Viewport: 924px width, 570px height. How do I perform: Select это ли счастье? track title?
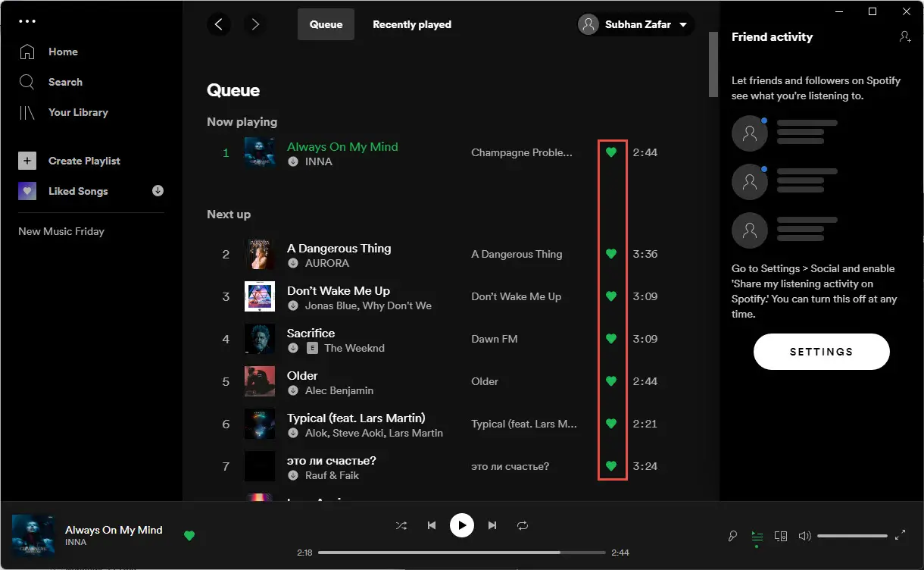[332, 460]
